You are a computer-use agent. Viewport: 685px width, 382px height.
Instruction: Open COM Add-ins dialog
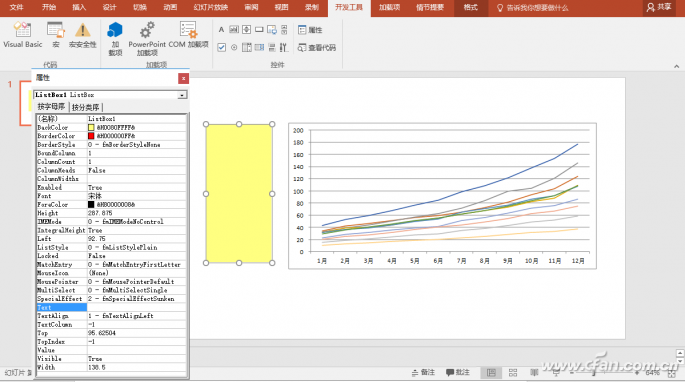pos(188,35)
